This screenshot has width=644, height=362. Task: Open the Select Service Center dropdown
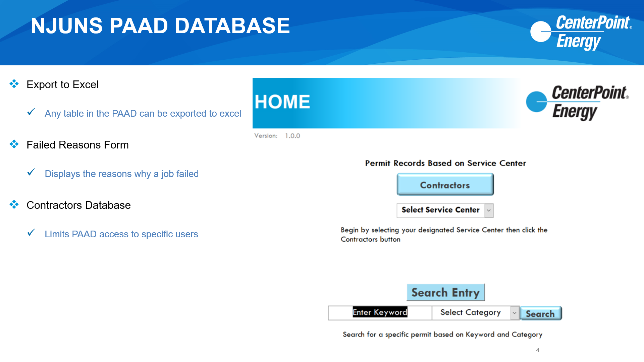tap(445, 210)
